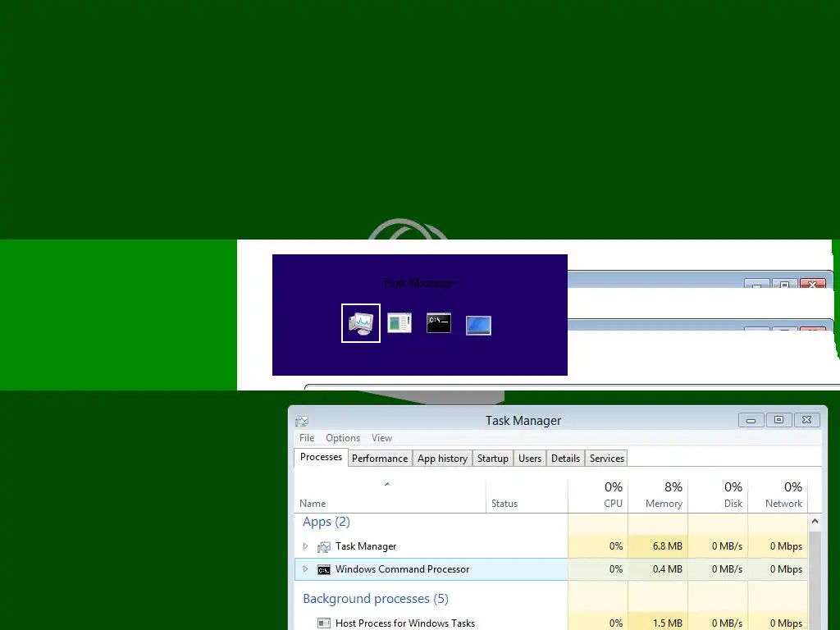Click the Apps (2) group header

coord(326,522)
